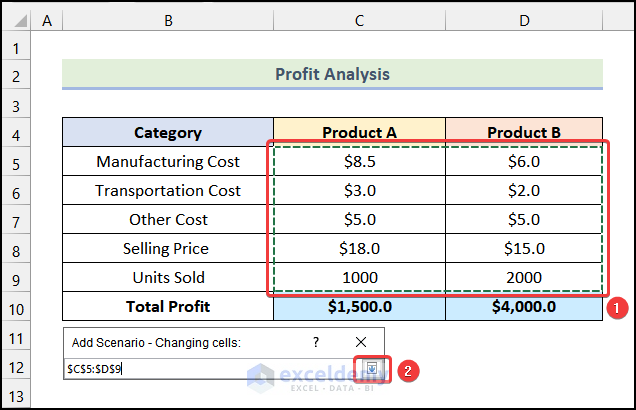
Task: Select row 5 header
Action: pyautogui.click(x=17, y=161)
